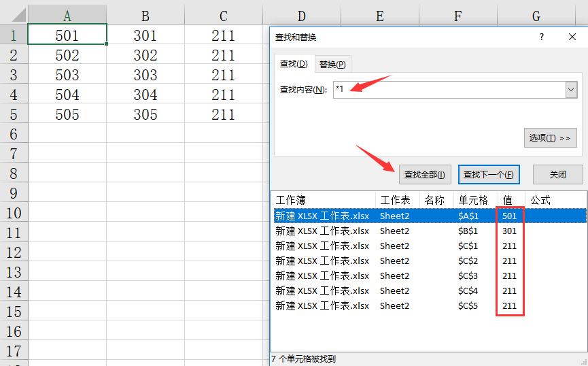Expand the 查找内容 dropdown arrow
This screenshot has height=366, width=588.
click(570, 90)
